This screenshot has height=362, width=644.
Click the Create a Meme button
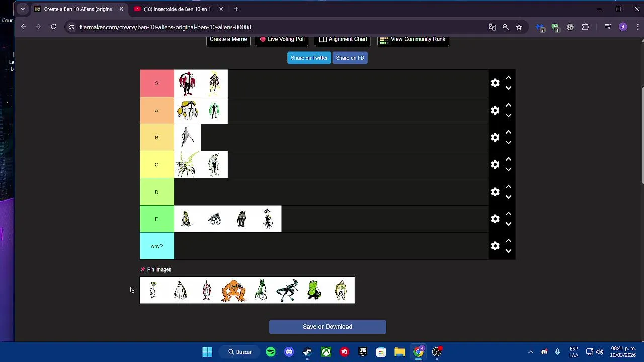click(x=228, y=39)
